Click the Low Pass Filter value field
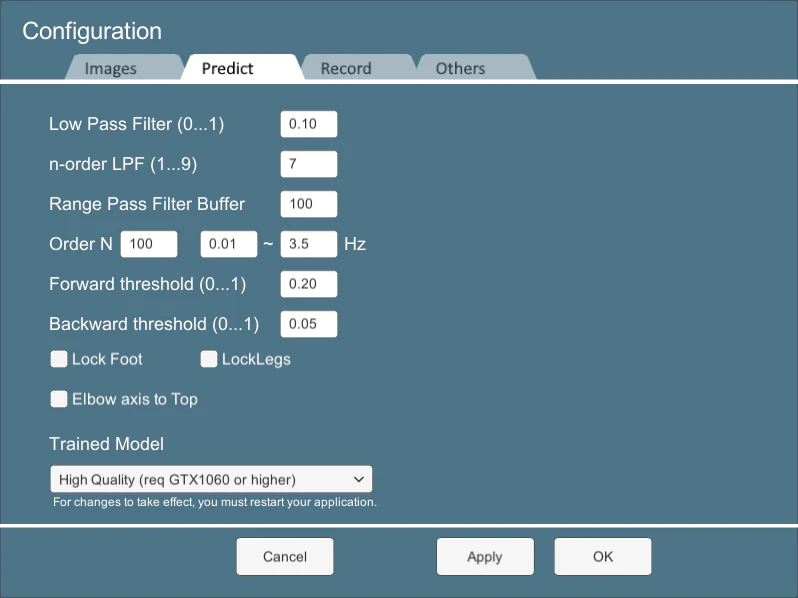The height and width of the screenshot is (598, 798). pos(308,124)
